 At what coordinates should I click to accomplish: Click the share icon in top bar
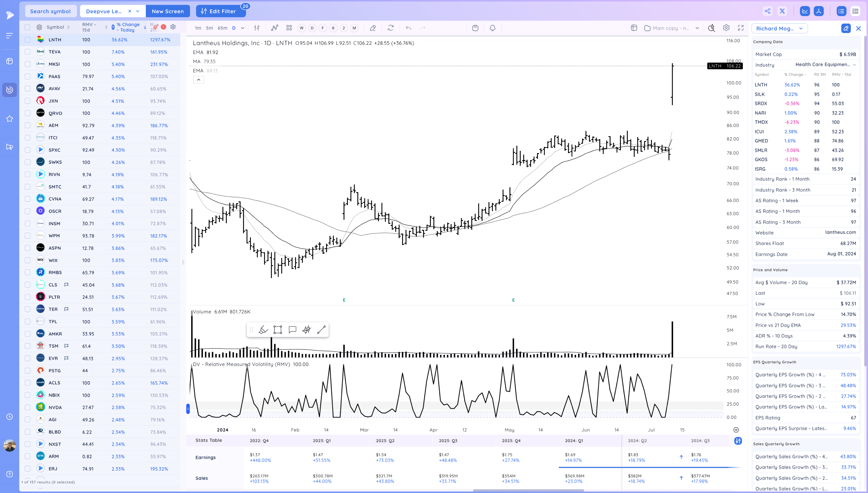(768, 11)
